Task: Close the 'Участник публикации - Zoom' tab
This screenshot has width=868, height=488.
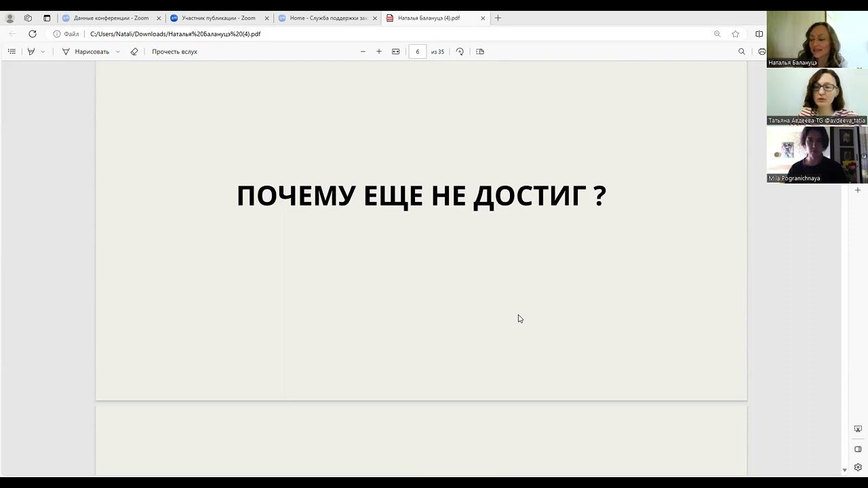Action: click(x=267, y=18)
